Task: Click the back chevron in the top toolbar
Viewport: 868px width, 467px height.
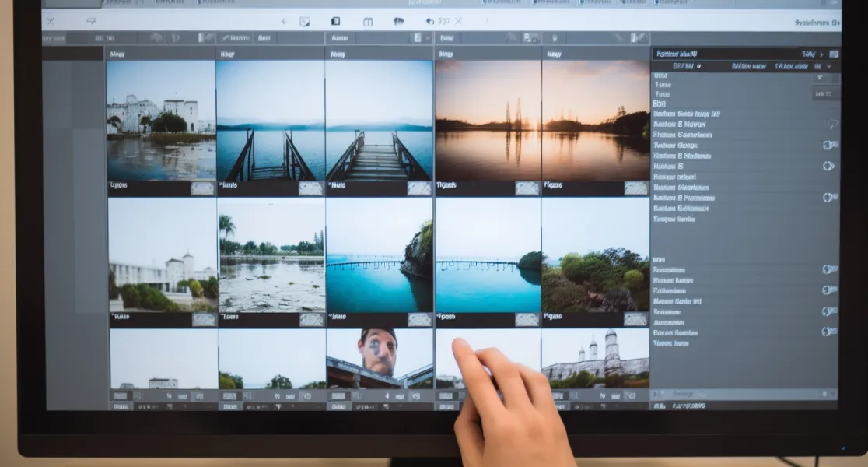Action: (284, 22)
